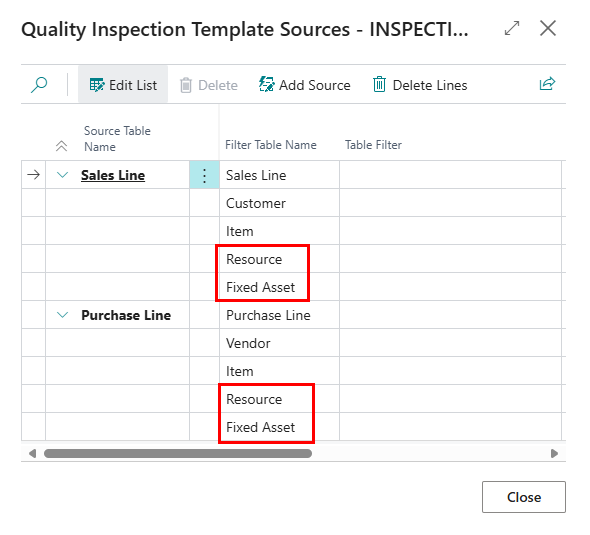Viewport: 590px width, 535px height.
Task: Collapse the Sales Line group chevron
Action: (x=62, y=175)
